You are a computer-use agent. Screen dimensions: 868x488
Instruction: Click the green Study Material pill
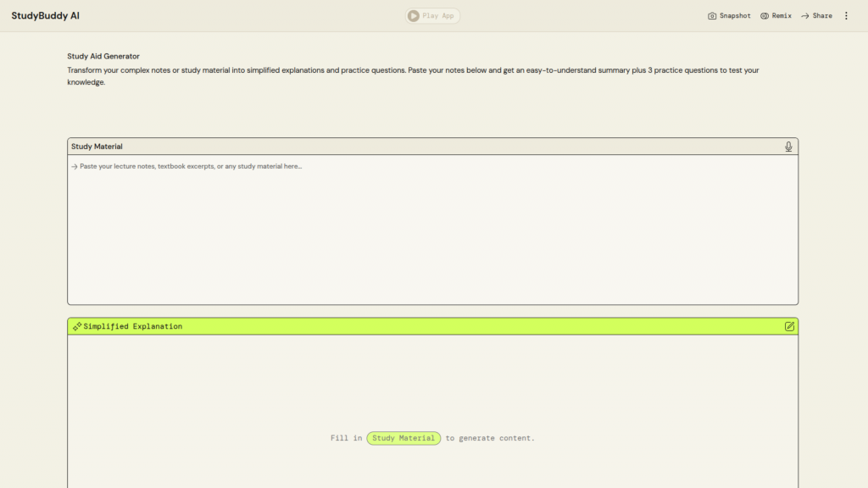(403, 438)
